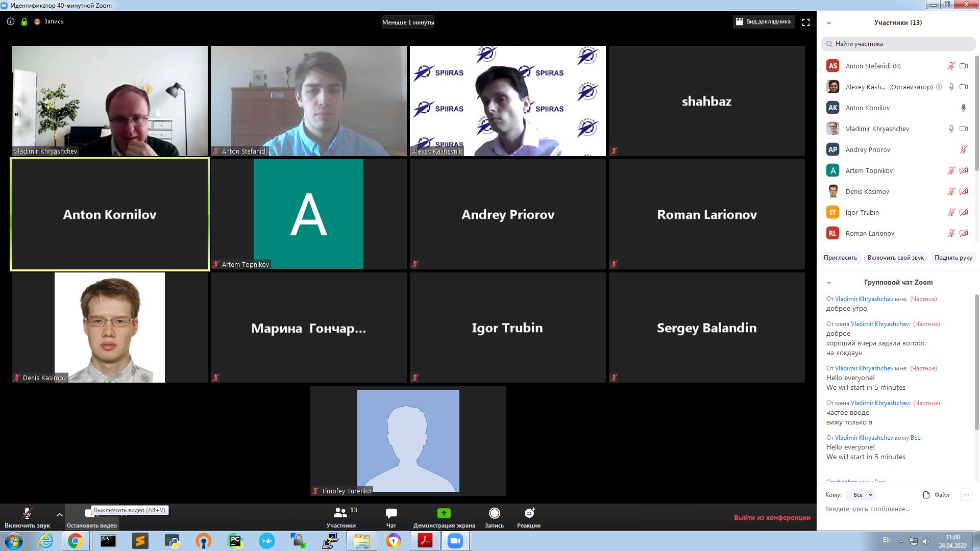
Task: Click the meeting info icon at top left
Action: tap(11, 21)
